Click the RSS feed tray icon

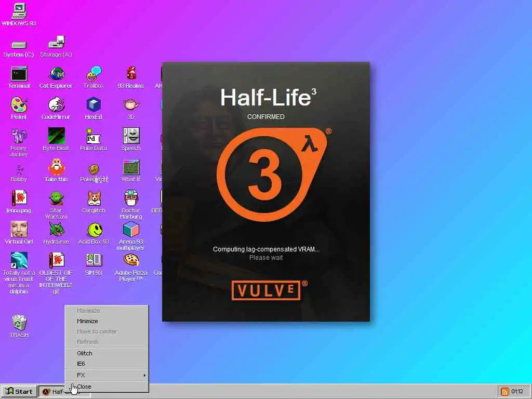click(504, 392)
